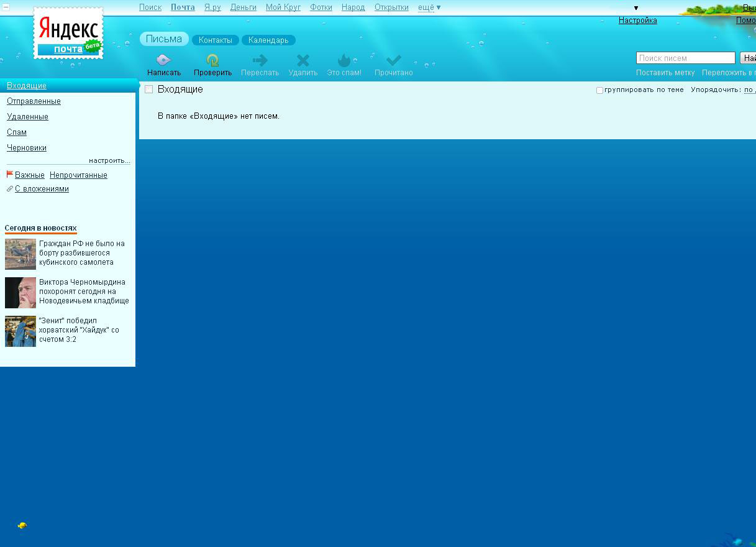
Task: Show Непрочитанные letters
Action: pos(78,175)
